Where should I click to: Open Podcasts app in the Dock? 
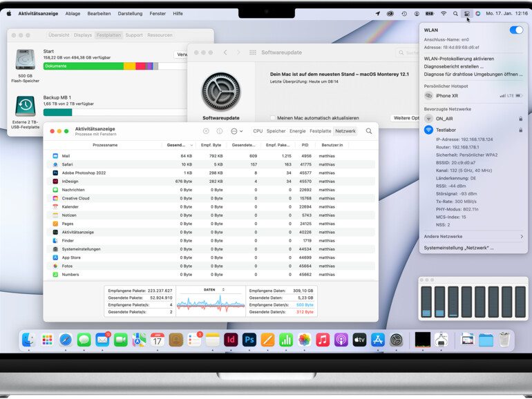tap(341, 340)
